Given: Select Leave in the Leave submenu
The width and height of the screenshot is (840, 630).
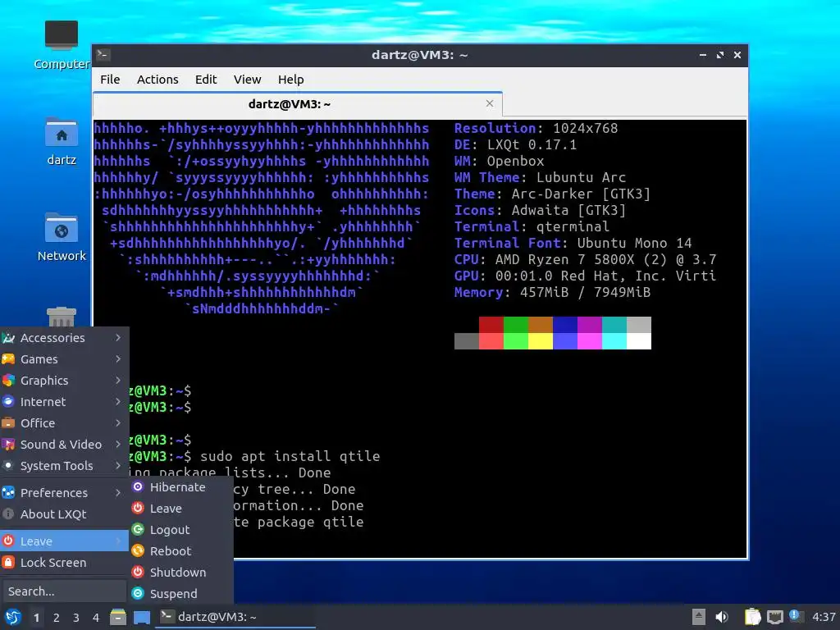Looking at the screenshot, I should [181, 509].
